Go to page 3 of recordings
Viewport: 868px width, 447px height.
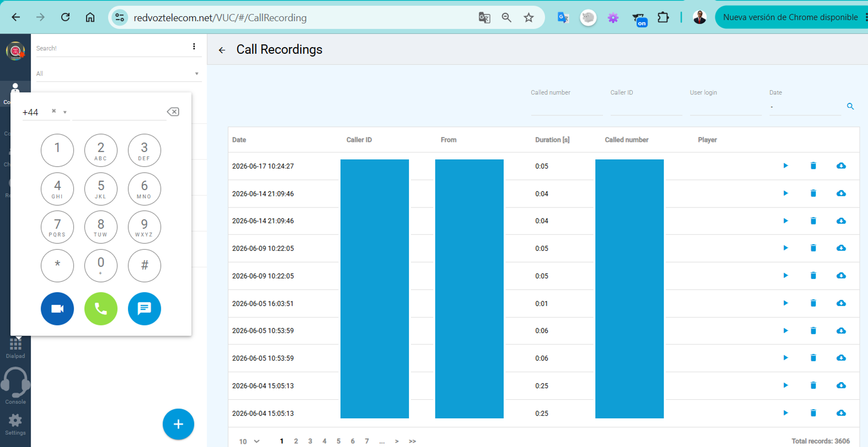tap(310, 441)
